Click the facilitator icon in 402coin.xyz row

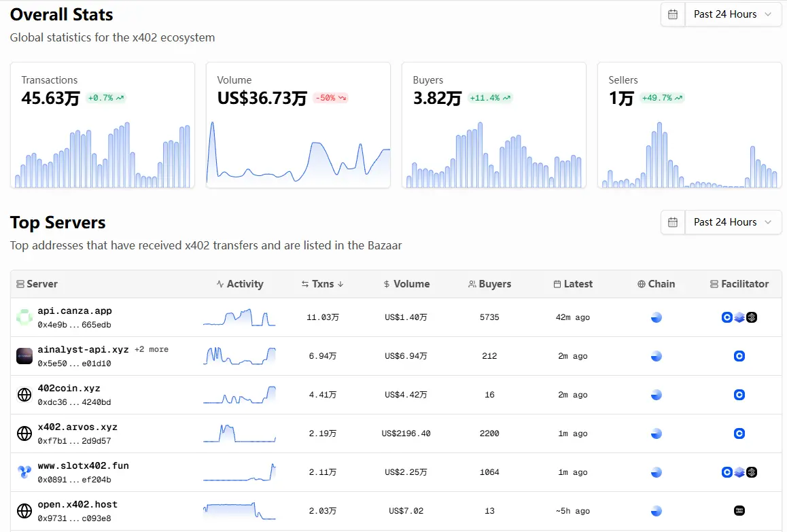coord(739,395)
